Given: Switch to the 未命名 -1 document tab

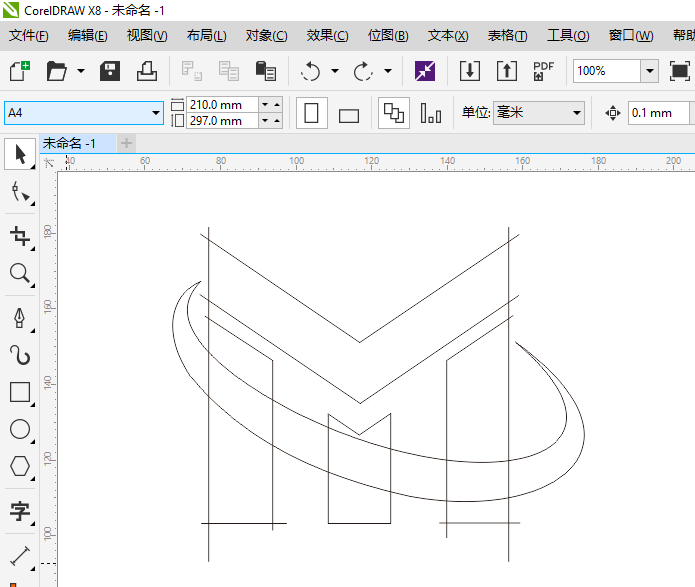Looking at the screenshot, I should (x=78, y=143).
